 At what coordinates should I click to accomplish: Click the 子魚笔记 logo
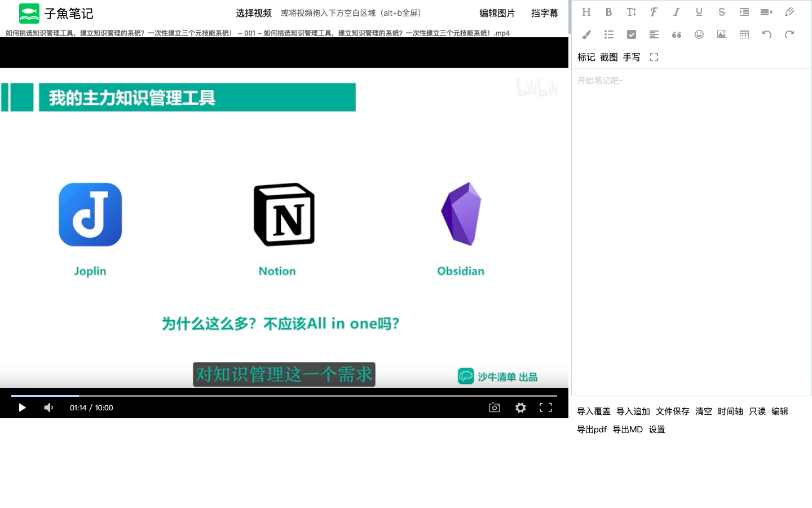point(56,13)
